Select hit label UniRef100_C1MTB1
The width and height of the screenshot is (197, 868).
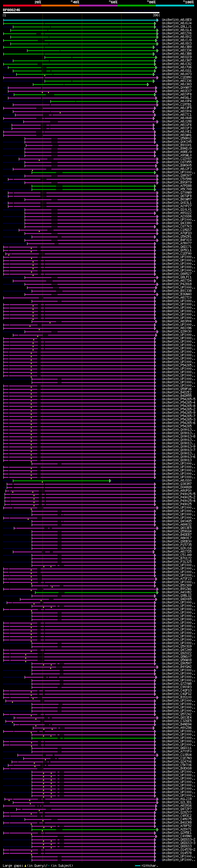(177, 104)
